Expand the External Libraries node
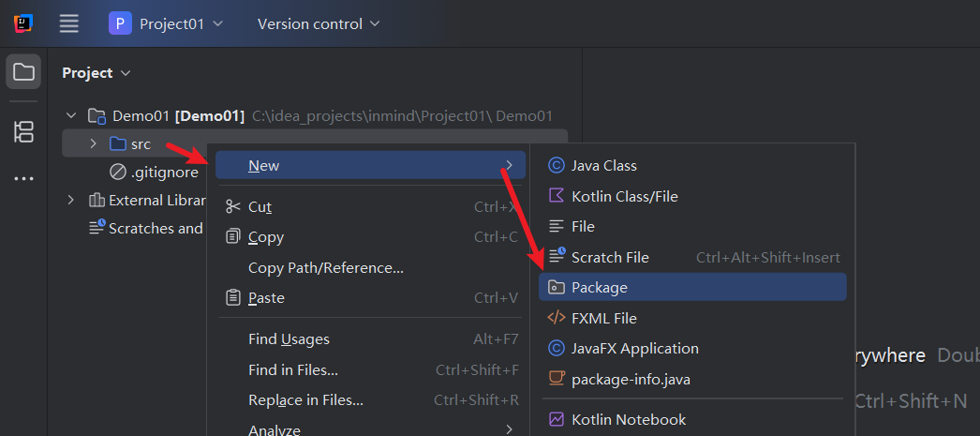The height and width of the screenshot is (436, 980). click(x=70, y=200)
